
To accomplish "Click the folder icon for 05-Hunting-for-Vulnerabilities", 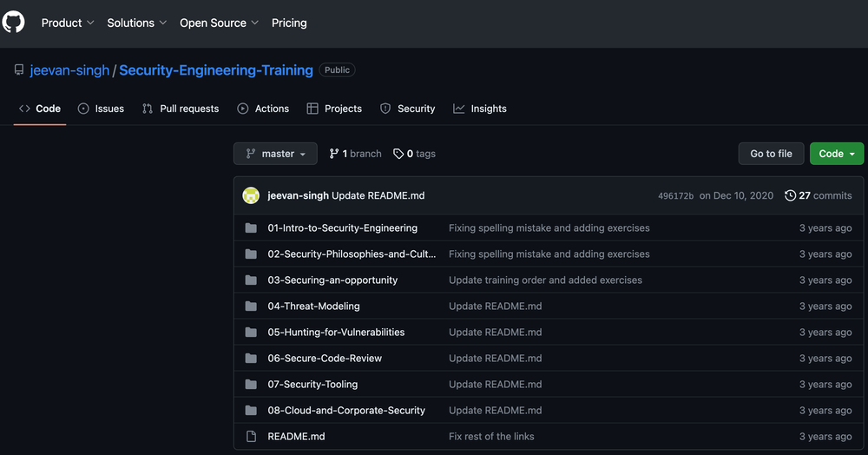I will point(251,332).
